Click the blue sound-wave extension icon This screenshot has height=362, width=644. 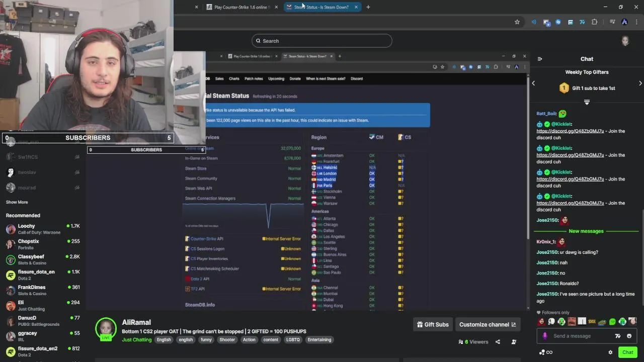(534, 22)
